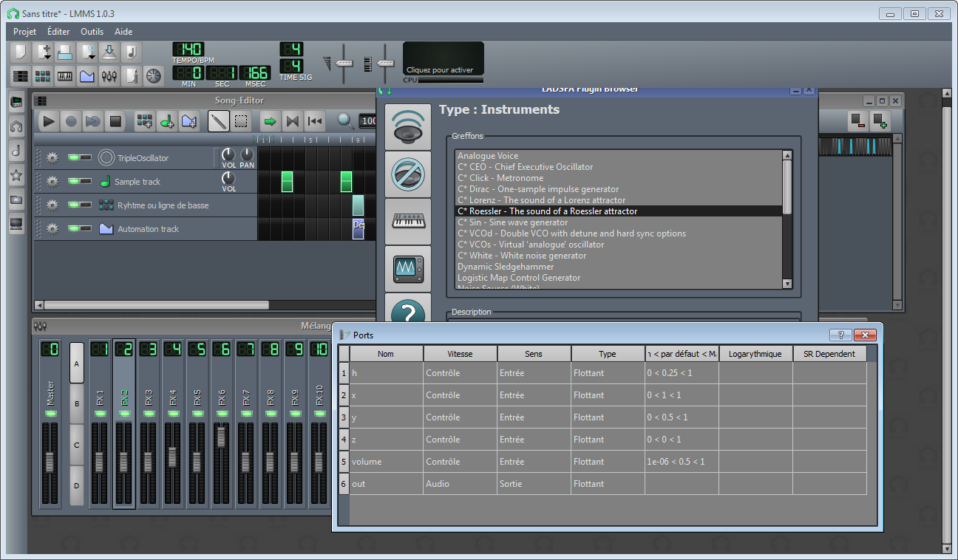Mute the Sample track using its green LED
The image size is (958, 560).
tap(74, 181)
